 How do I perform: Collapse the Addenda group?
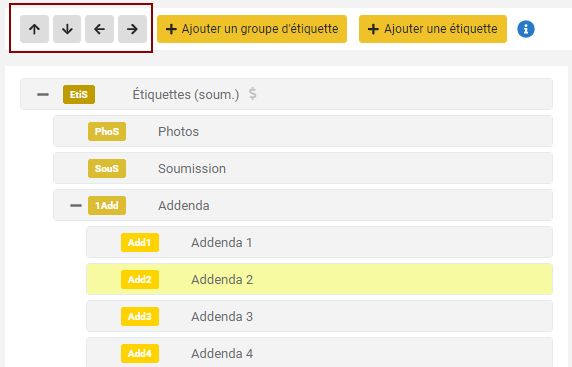[x=76, y=205]
